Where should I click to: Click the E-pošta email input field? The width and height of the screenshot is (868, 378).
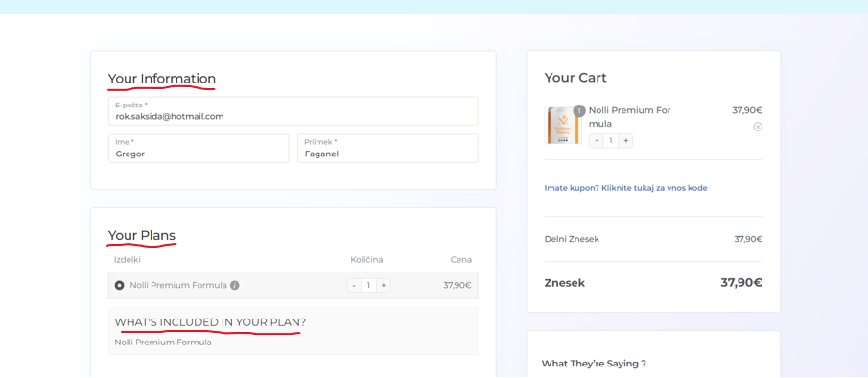coord(293,111)
